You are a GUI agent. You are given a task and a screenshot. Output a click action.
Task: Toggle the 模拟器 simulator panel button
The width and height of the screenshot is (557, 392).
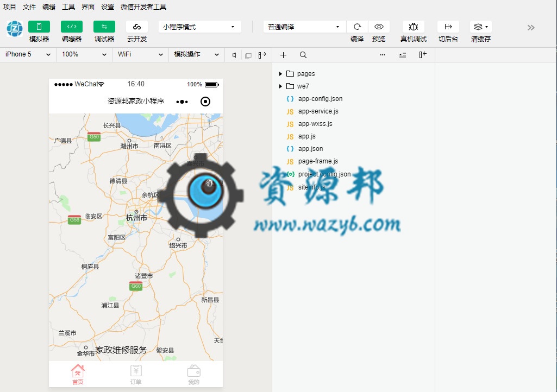point(39,27)
